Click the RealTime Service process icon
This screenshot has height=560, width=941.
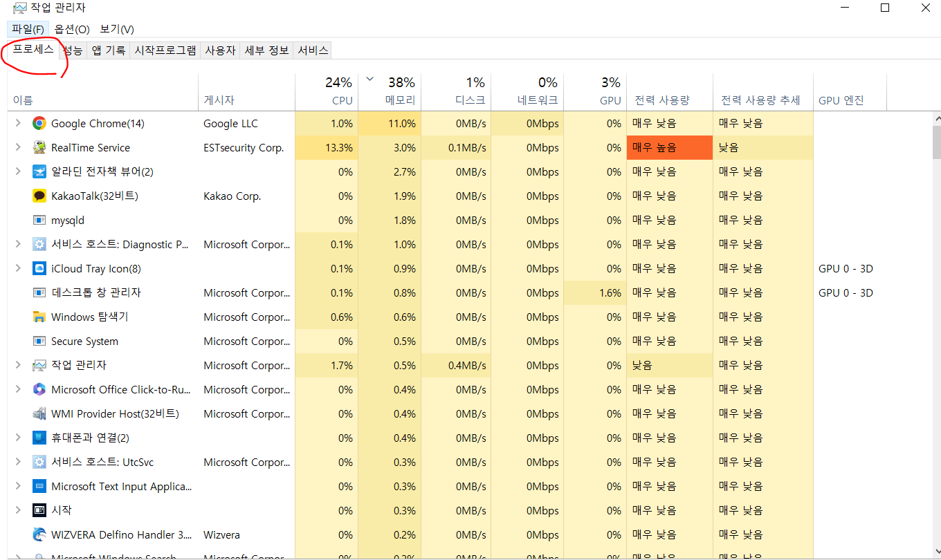pos(39,148)
